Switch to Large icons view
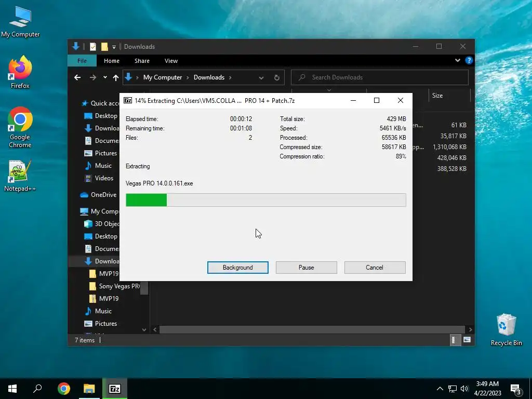The width and height of the screenshot is (532, 399). tap(467, 340)
